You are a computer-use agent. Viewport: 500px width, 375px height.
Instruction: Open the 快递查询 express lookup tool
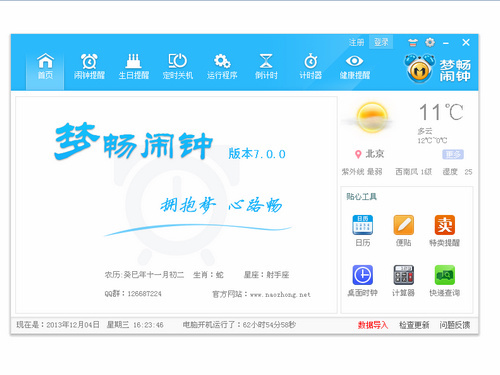444,281
